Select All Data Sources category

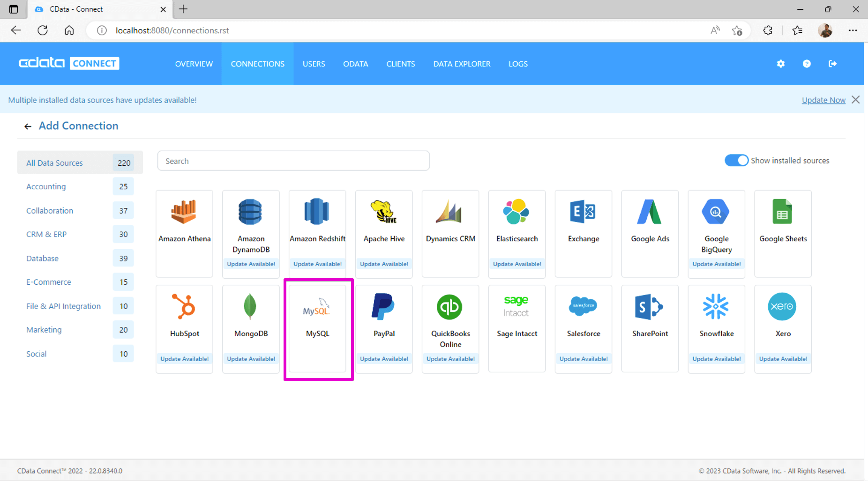[80, 163]
